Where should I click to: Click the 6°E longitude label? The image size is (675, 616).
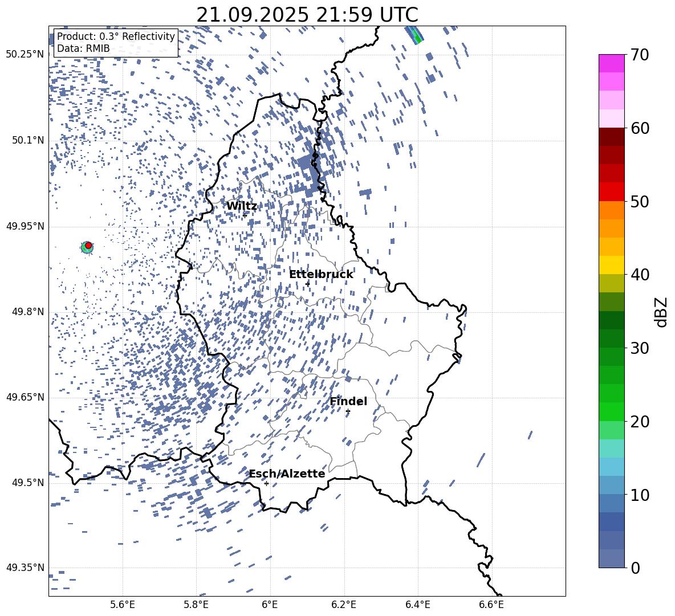point(270,605)
